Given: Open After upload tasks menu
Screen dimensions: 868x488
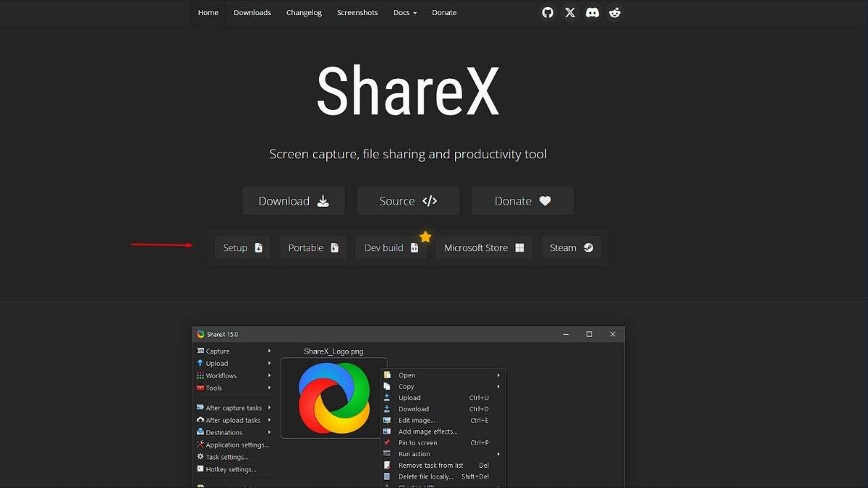Looking at the screenshot, I should tap(234, 420).
